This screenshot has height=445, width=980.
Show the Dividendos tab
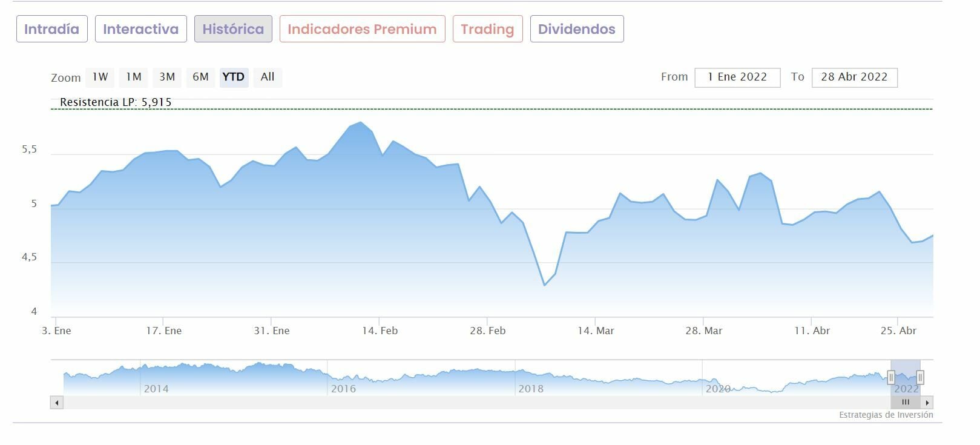(576, 29)
